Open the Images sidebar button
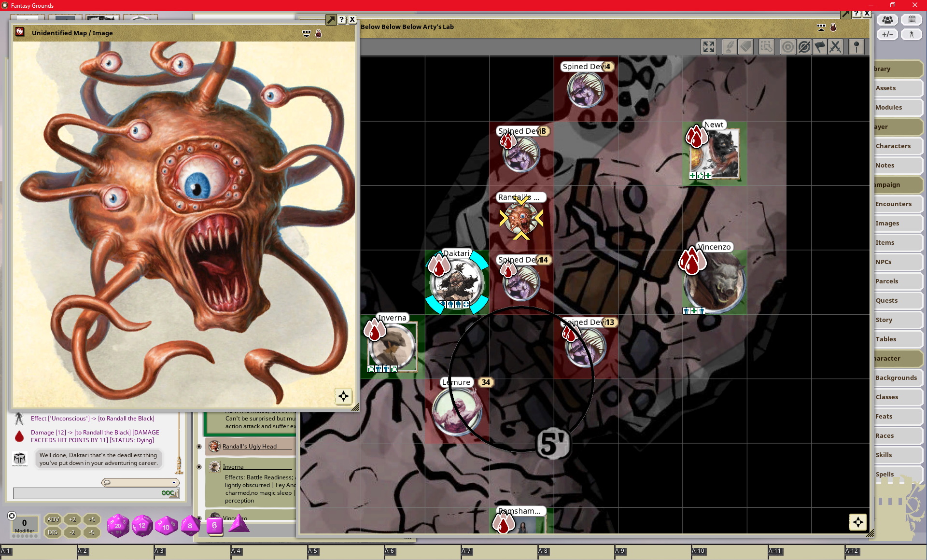This screenshot has width=927, height=560. pos(899,224)
